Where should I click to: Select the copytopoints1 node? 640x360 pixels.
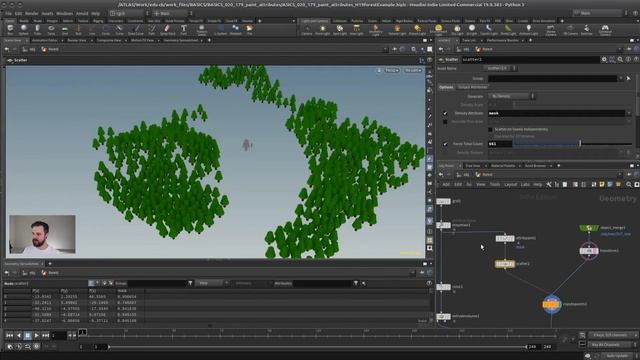click(x=551, y=304)
